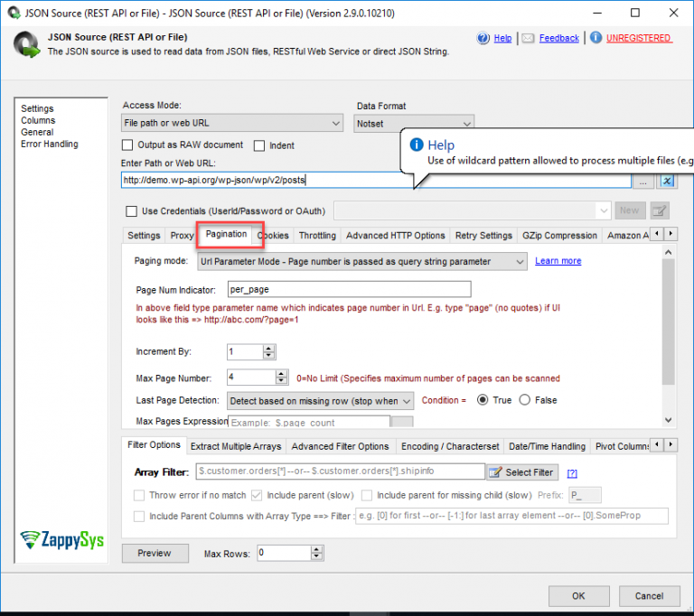Open the Paging mode dropdown
Viewport: 694px width, 616px height.
(x=361, y=262)
